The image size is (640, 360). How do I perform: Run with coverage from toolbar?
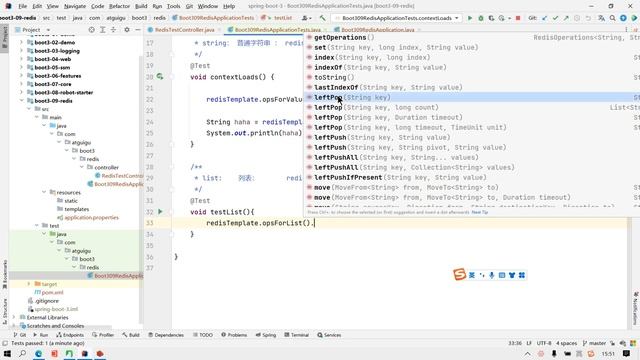click(491, 18)
